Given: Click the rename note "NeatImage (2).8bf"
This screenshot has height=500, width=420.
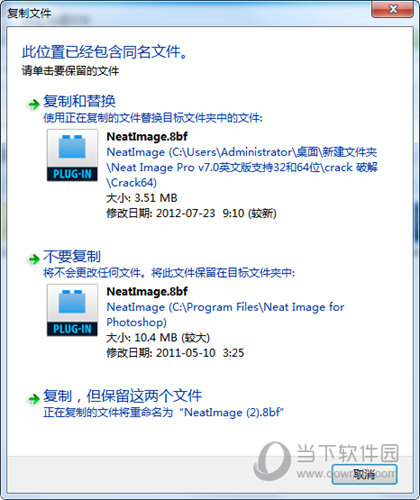Looking at the screenshot, I should tap(231, 412).
